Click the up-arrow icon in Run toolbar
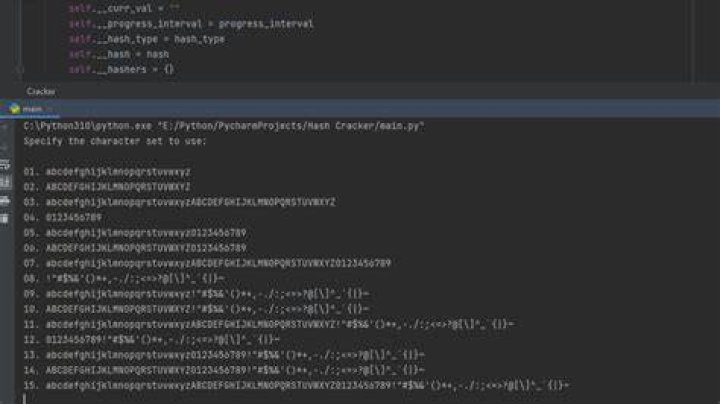The width and height of the screenshot is (720, 404). [x=5, y=127]
